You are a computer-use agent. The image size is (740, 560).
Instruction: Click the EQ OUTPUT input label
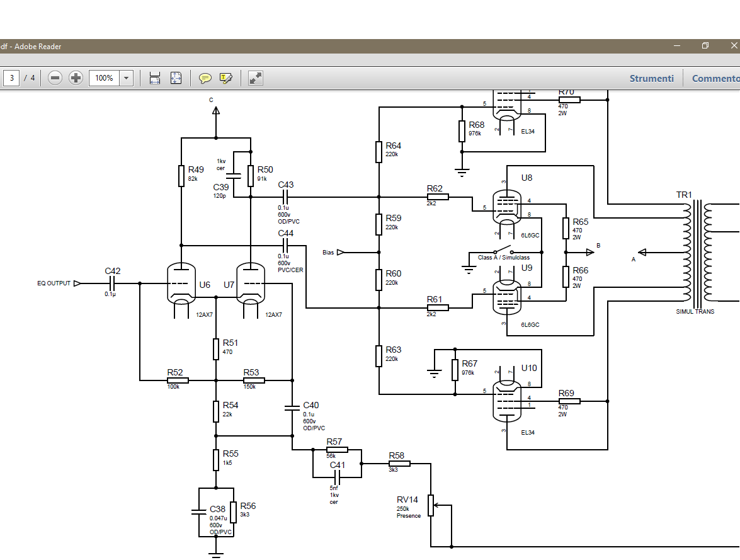click(54, 283)
